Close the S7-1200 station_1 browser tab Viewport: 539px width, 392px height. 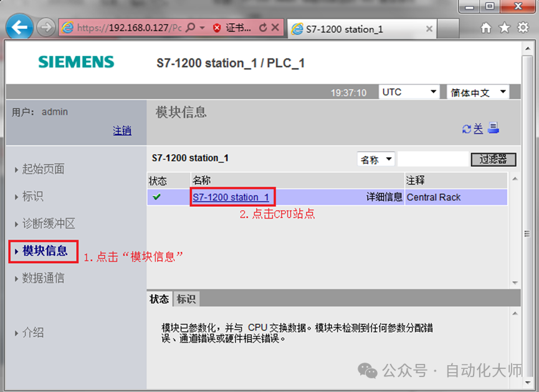(x=429, y=29)
